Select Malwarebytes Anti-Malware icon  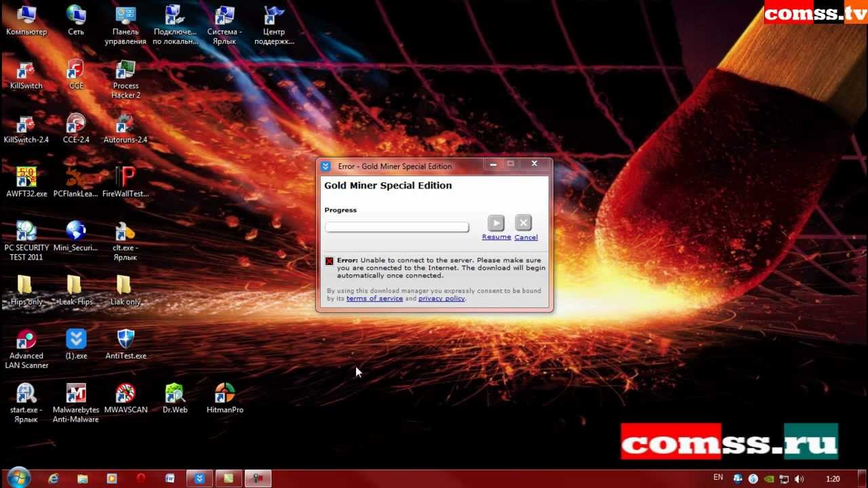tap(76, 403)
